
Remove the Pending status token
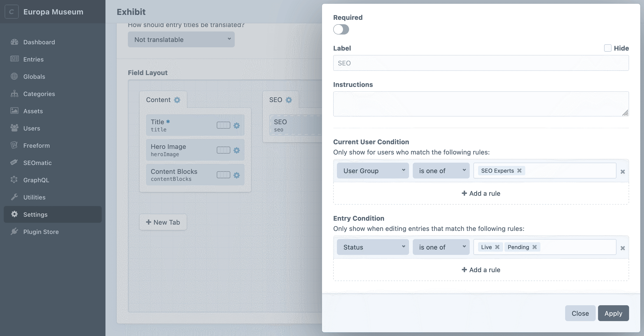pos(535,247)
